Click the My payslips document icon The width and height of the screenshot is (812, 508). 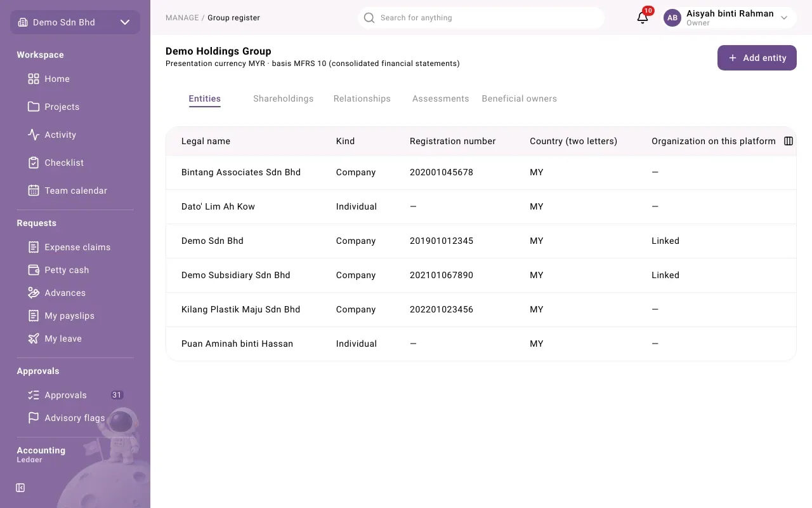point(34,316)
